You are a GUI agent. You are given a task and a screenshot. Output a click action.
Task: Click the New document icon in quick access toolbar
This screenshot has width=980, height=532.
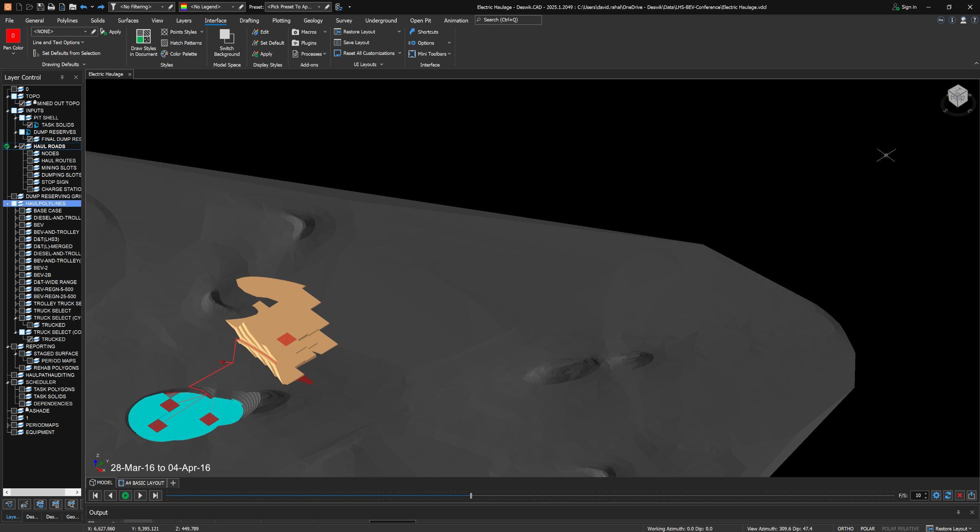[x=19, y=7]
